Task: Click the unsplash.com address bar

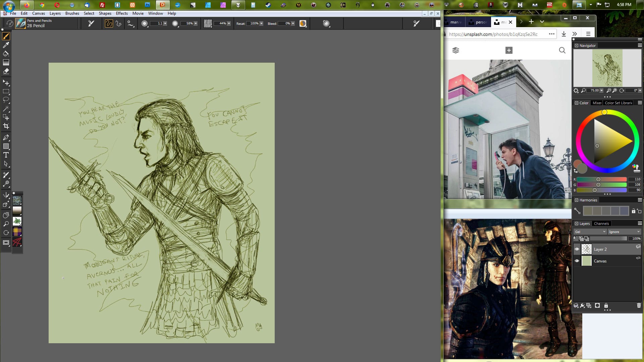Action: (x=493, y=34)
